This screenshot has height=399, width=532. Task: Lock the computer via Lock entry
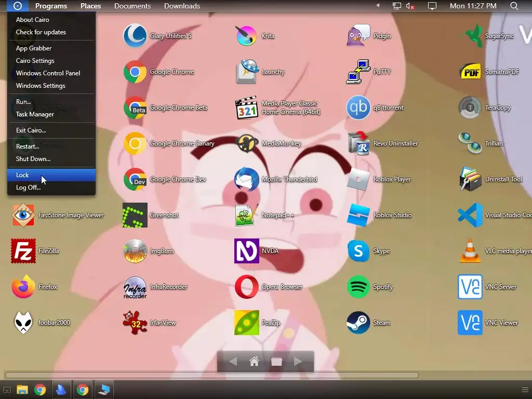pos(51,175)
